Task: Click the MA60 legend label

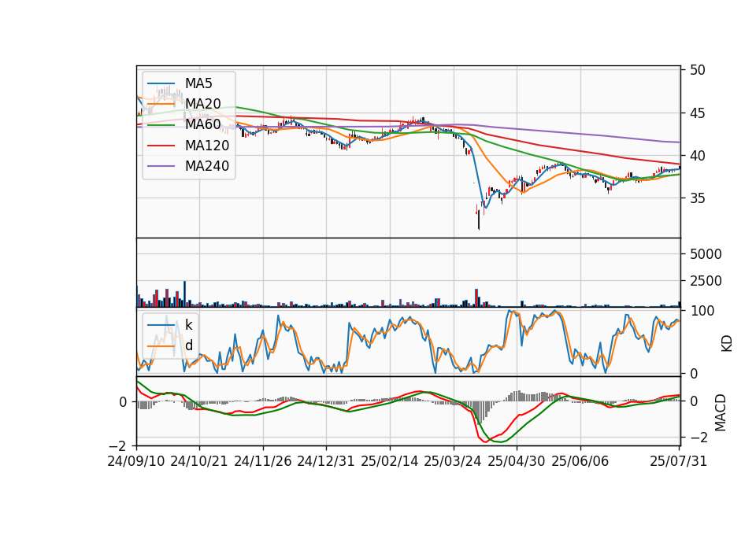Action: pyautogui.click(x=202, y=125)
